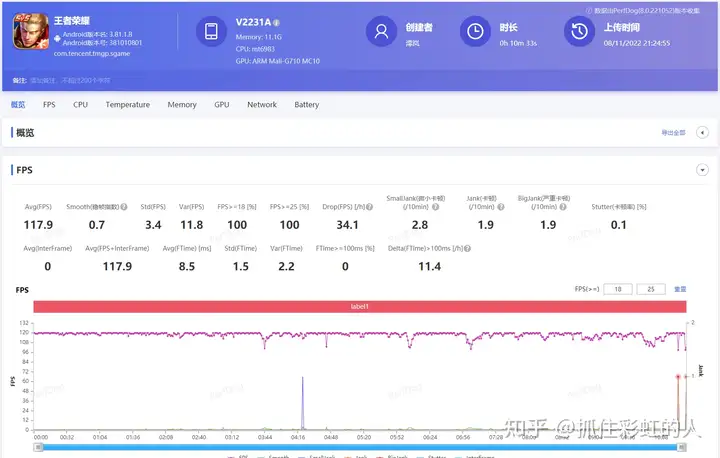Click the Memory: 11.1G device text
720x458 pixels.
click(x=259, y=37)
